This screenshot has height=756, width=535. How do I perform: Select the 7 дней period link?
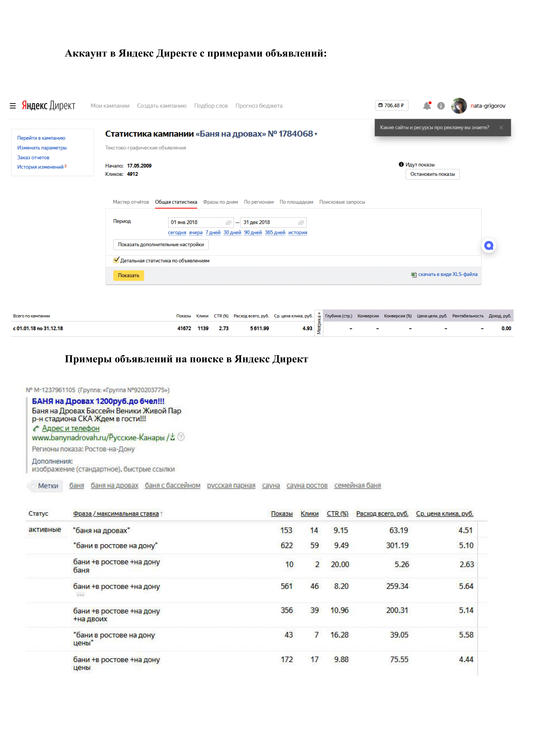[213, 232]
